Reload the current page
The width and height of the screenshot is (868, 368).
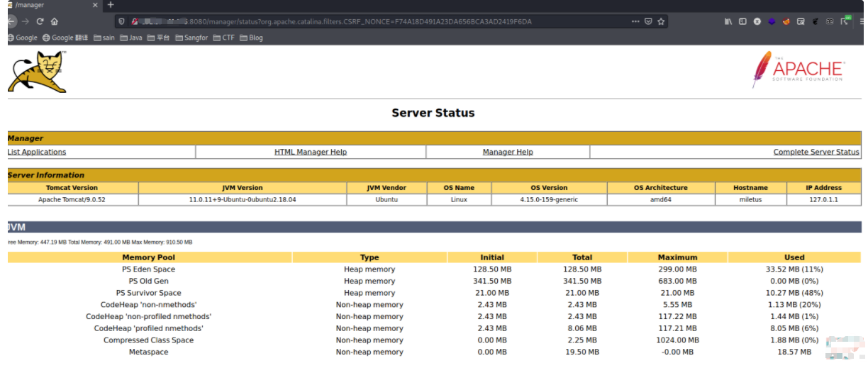(x=40, y=21)
